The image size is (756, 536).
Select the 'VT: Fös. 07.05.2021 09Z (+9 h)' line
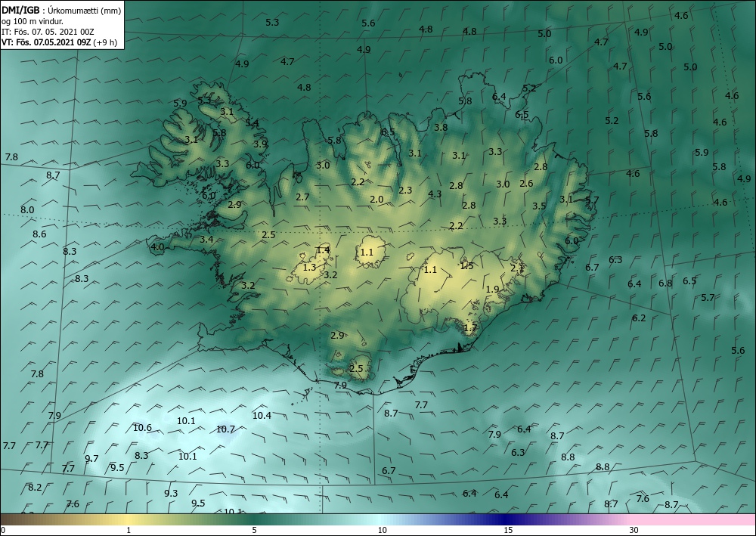click(x=59, y=42)
